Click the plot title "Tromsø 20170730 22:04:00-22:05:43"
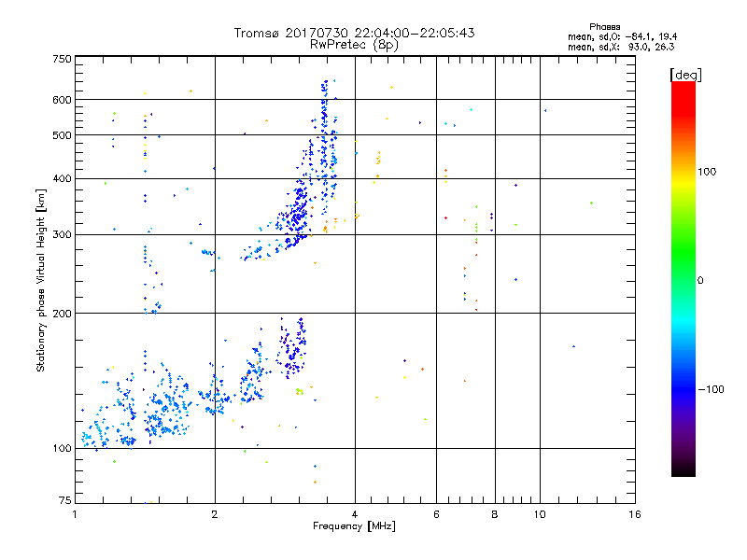Screen dimensions: 747x560 tap(354, 33)
